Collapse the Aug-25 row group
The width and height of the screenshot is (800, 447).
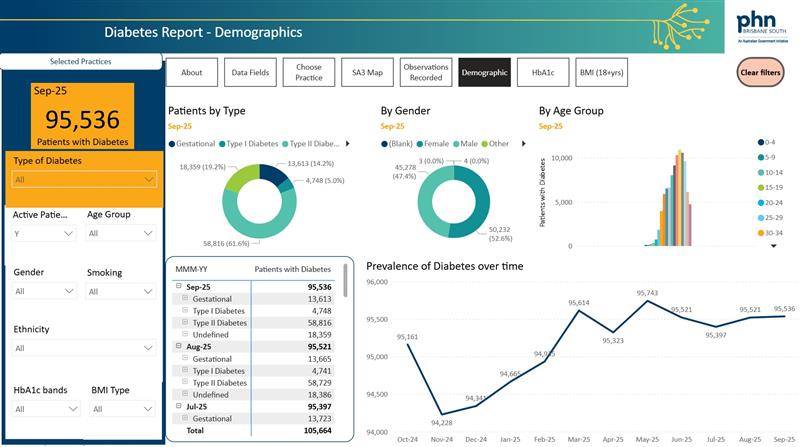point(179,346)
